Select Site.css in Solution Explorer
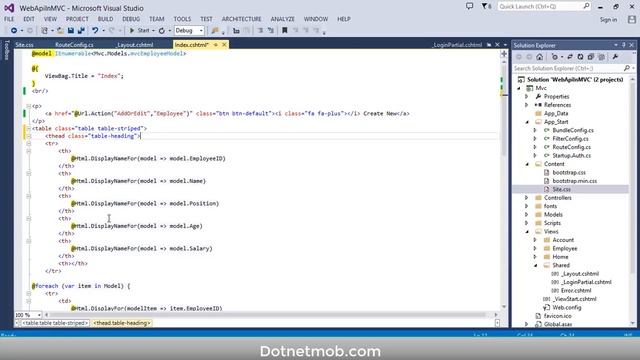The image size is (640, 360). [x=561, y=189]
